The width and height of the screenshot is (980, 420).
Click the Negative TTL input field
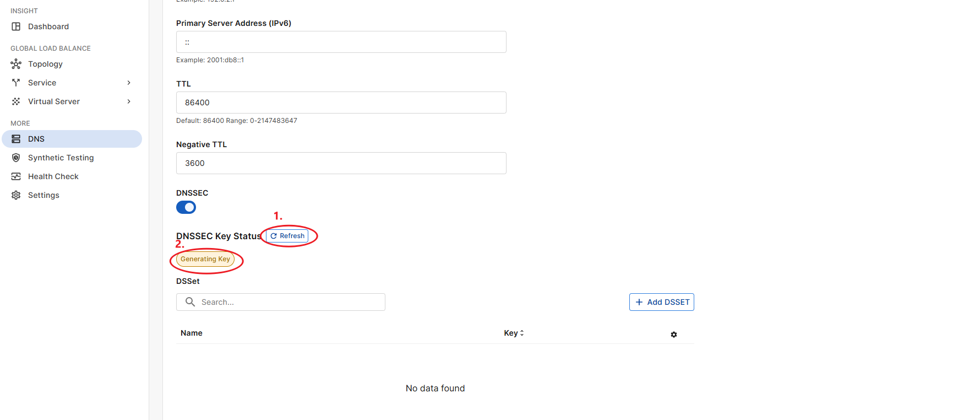click(341, 163)
